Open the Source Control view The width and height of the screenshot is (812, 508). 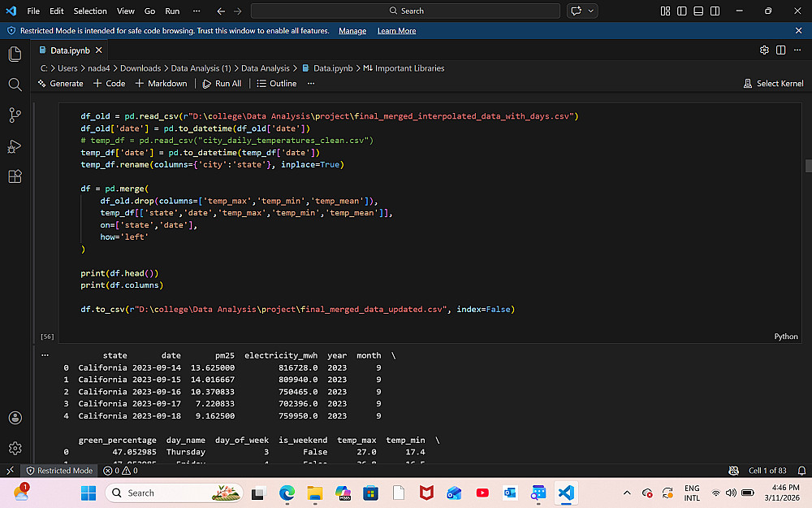(15, 115)
